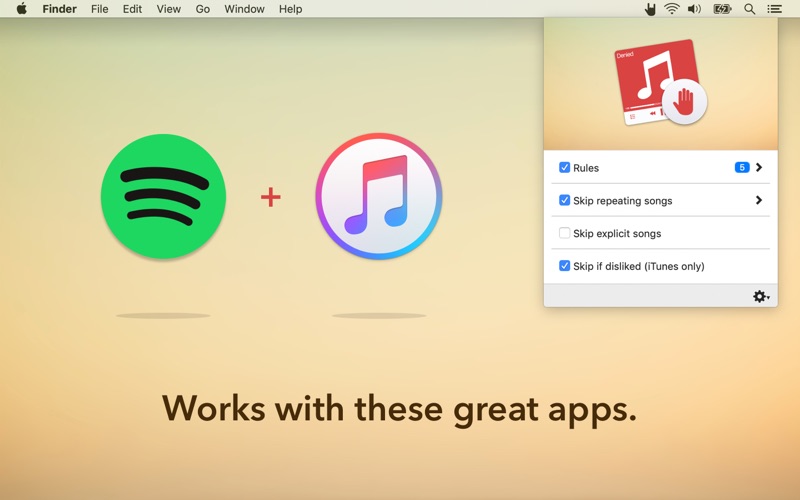Open the Wi-Fi status menu
Screen dimensions: 800x500
(672, 9)
